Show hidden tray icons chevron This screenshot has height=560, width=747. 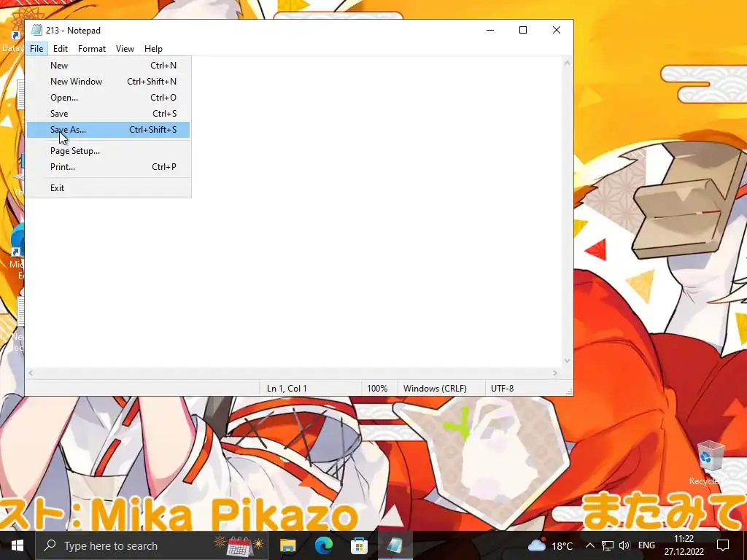(x=589, y=545)
